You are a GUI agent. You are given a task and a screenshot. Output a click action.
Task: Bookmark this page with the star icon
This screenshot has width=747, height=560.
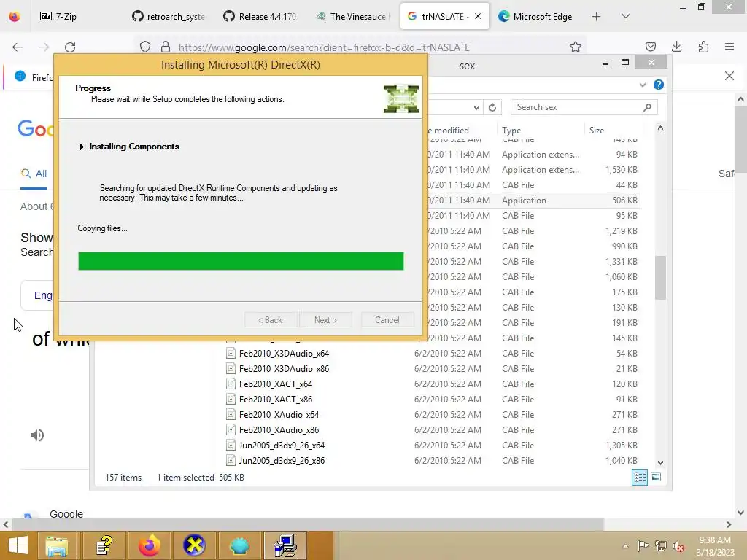tap(576, 47)
